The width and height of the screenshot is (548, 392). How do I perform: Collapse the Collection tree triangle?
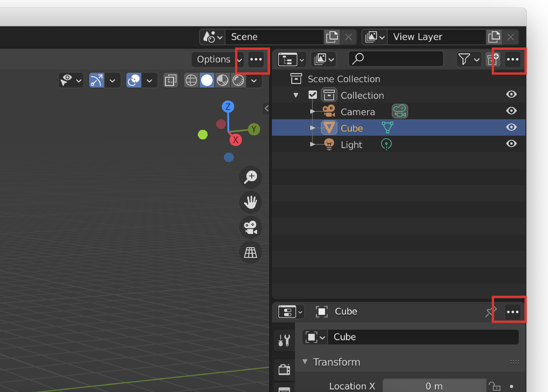296,95
